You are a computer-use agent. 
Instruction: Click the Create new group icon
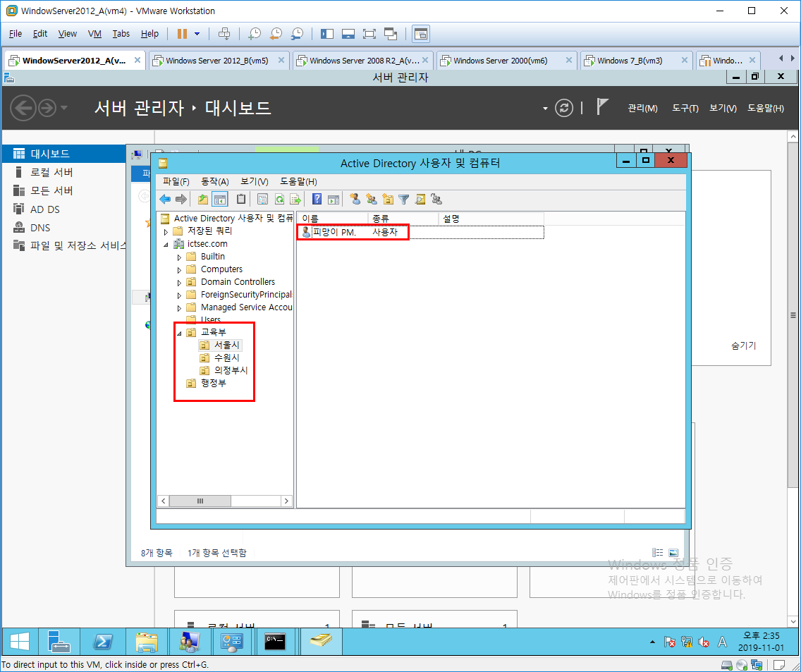pyautogui.click(x=372, y=200)
